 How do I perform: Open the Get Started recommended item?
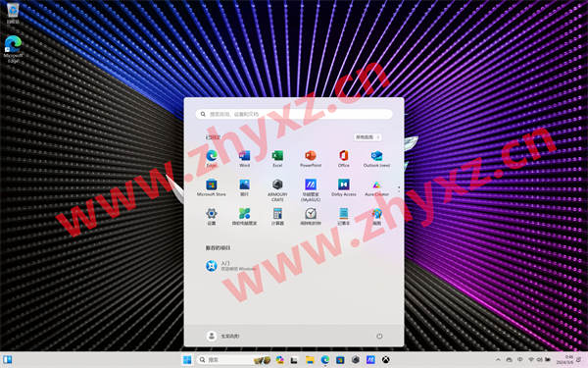[x=230, y=266]
